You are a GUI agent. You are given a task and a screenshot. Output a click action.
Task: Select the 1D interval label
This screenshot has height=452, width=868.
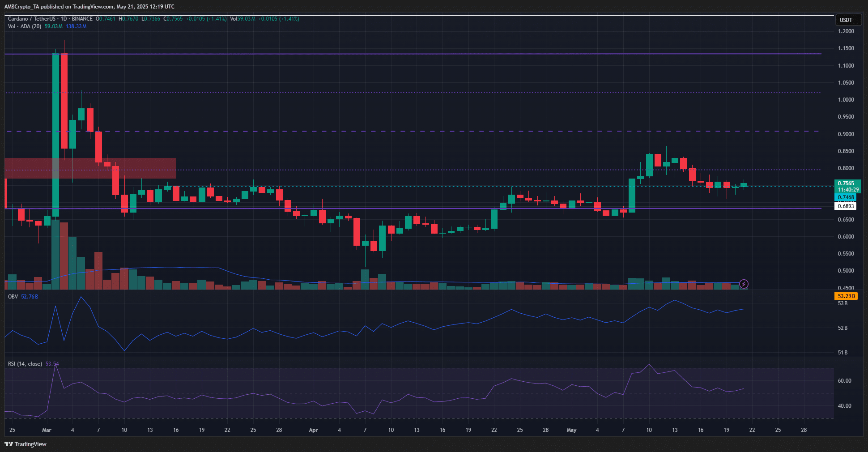[64, 19]
